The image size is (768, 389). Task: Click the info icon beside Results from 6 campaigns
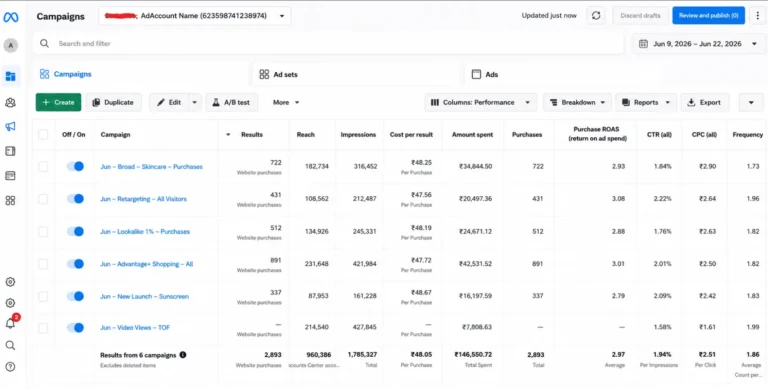coord(183,355)
